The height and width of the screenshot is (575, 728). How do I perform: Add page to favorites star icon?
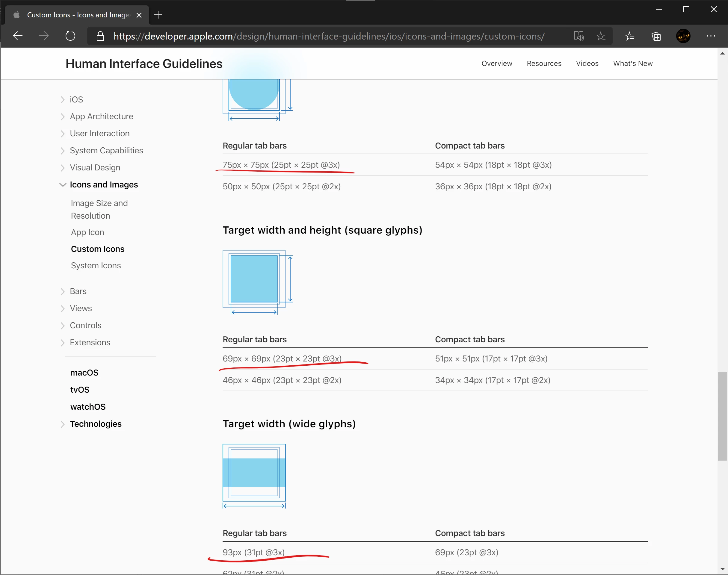tap(601, 36)
